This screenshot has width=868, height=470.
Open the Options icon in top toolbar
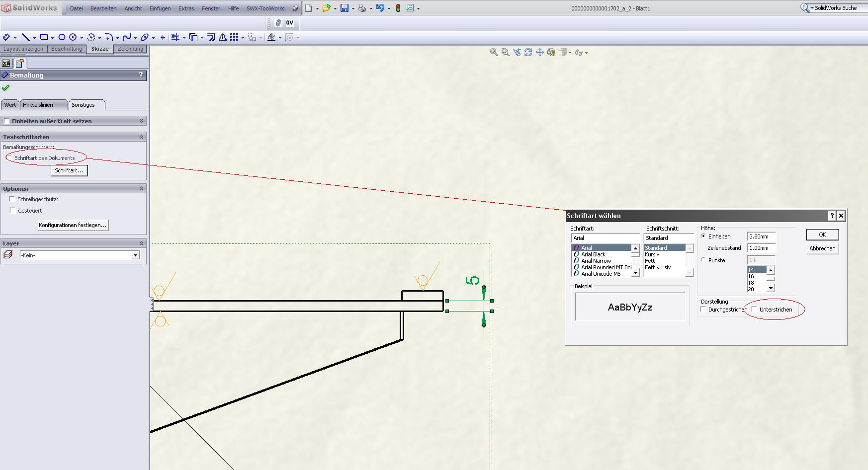[410, 8]
